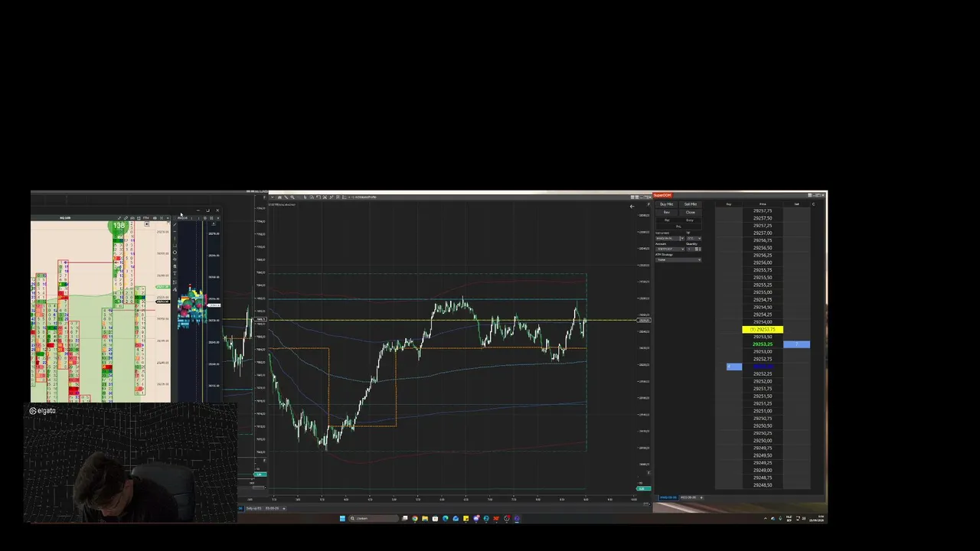Select the line drawing tool in small chart
The image size is (980, 551).
tap(175, 224)
